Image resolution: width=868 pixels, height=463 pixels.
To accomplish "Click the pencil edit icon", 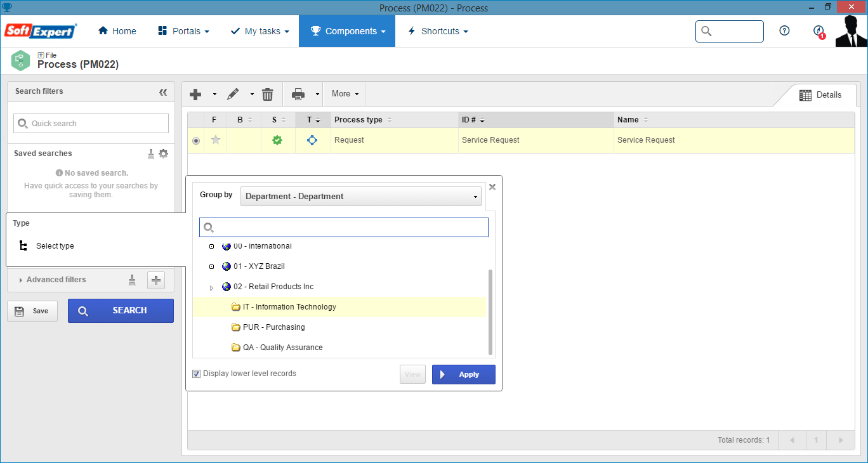I will [233, 95].
